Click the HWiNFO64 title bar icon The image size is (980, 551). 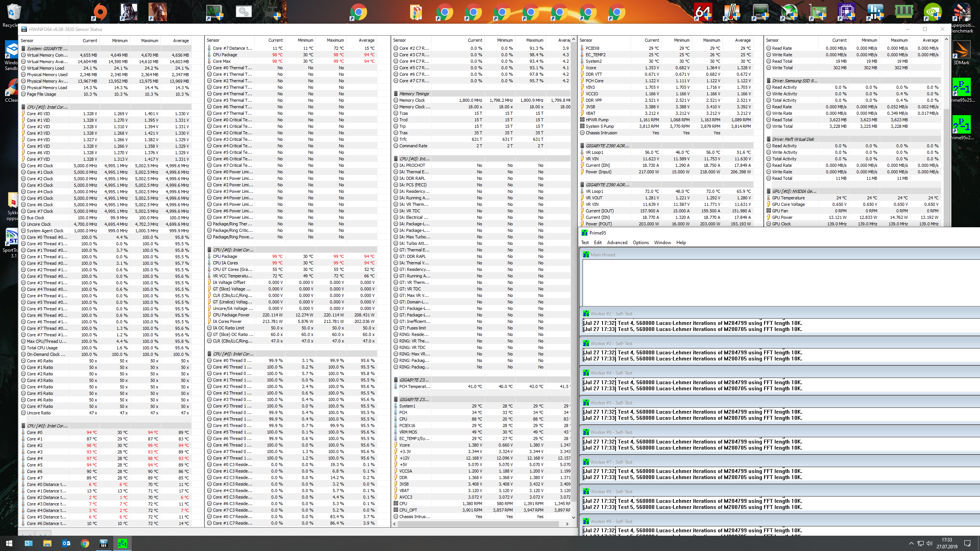pyautogui.click(x=24, y=29)
